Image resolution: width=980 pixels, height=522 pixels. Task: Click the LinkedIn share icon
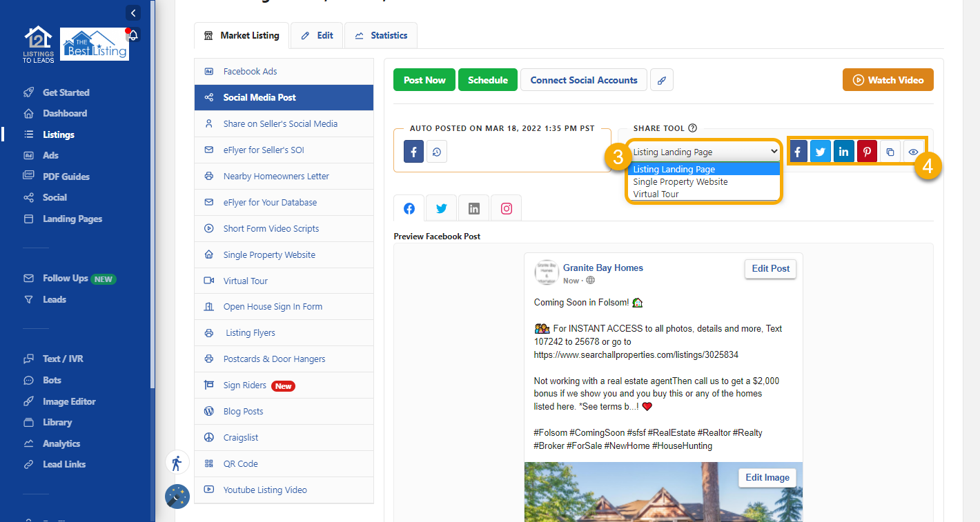[x=843, y=151]
